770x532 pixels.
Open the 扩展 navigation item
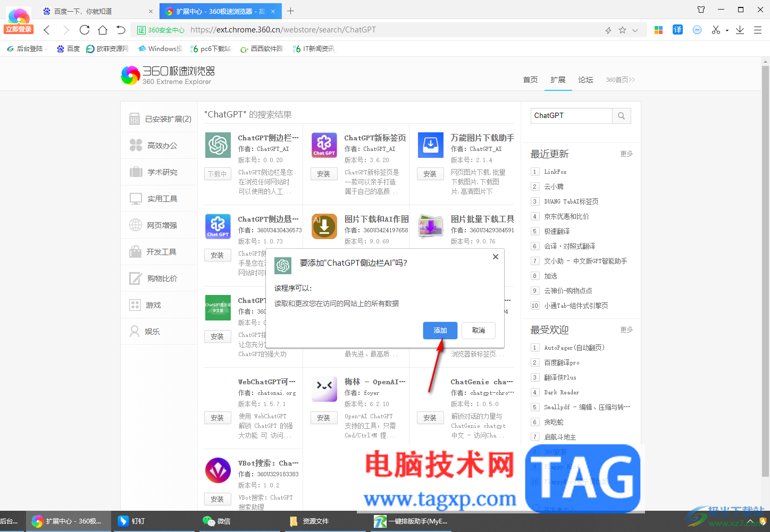point(558,80)
